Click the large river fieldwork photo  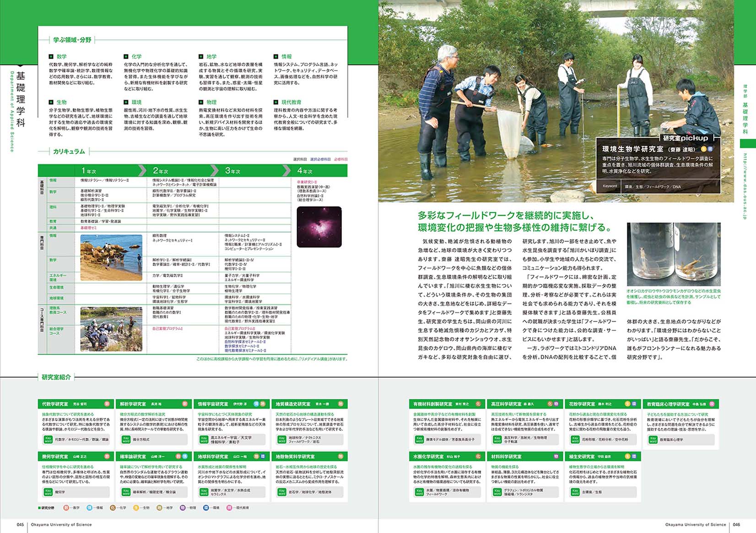tap(556, 101)
